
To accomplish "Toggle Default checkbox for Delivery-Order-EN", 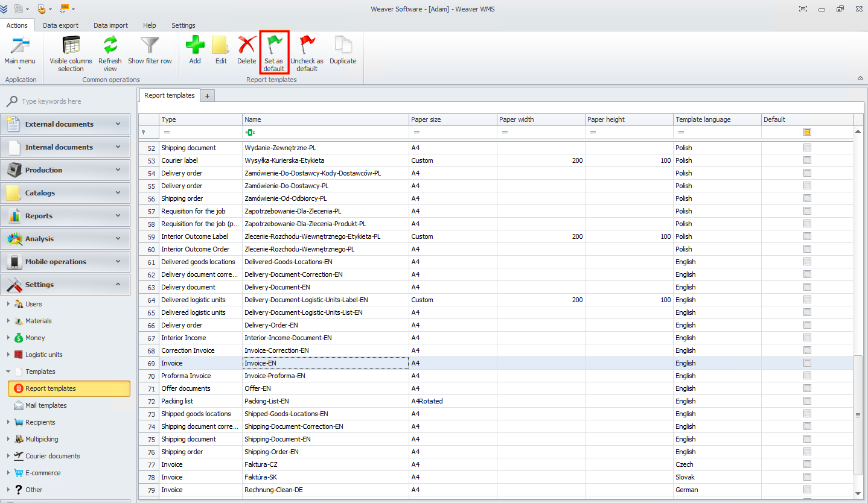I will coord(807,325).
